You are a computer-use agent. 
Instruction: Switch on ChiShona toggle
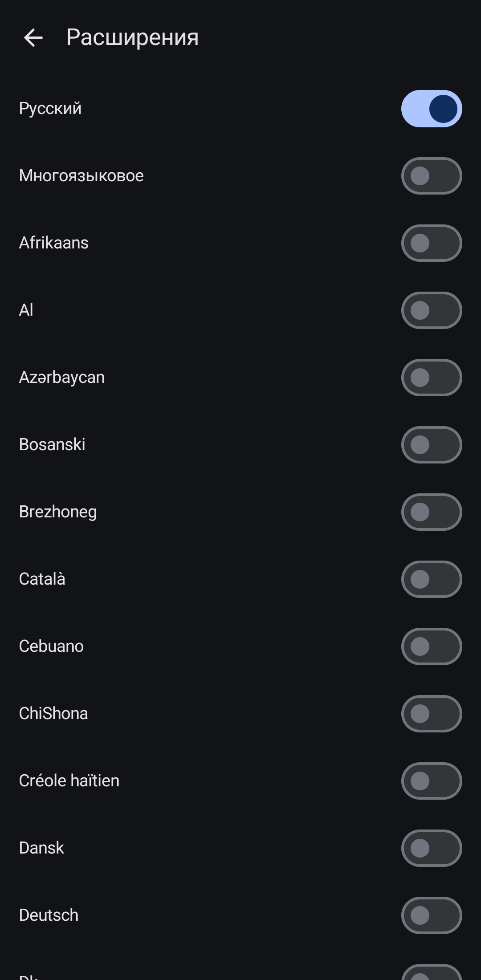point(431,714)
